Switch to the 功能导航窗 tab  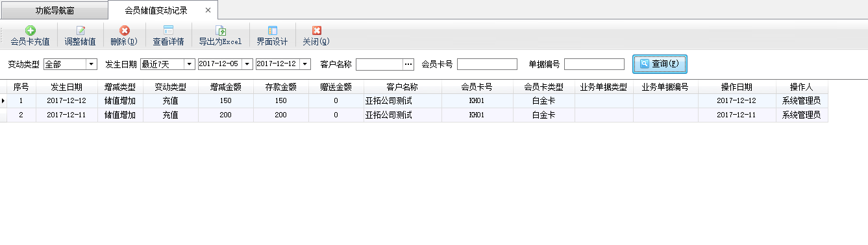(x=55, y=11)
